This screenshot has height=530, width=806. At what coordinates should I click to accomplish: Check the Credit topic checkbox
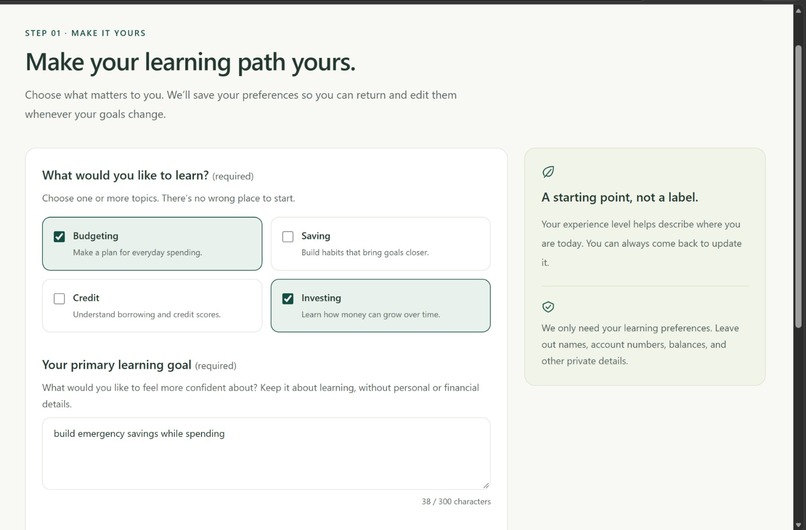59,299
